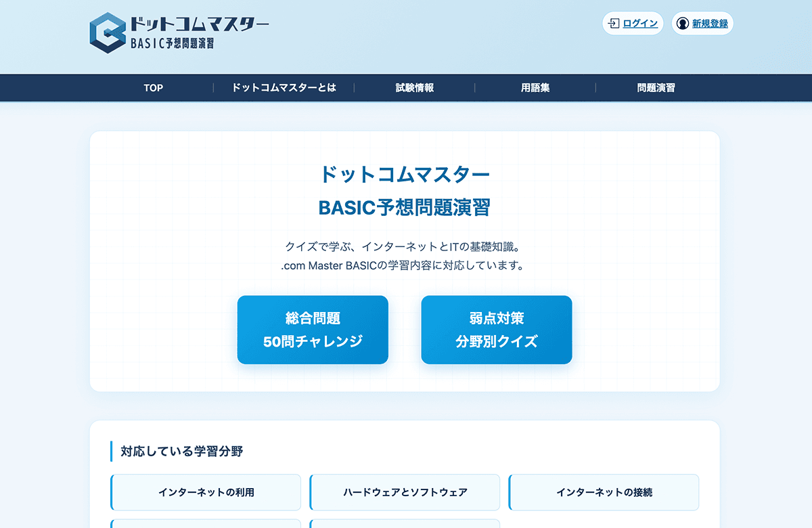Screen dimensions: 812x528
Task: Choose インターネットの利用 category
Action: click(206, 492)
